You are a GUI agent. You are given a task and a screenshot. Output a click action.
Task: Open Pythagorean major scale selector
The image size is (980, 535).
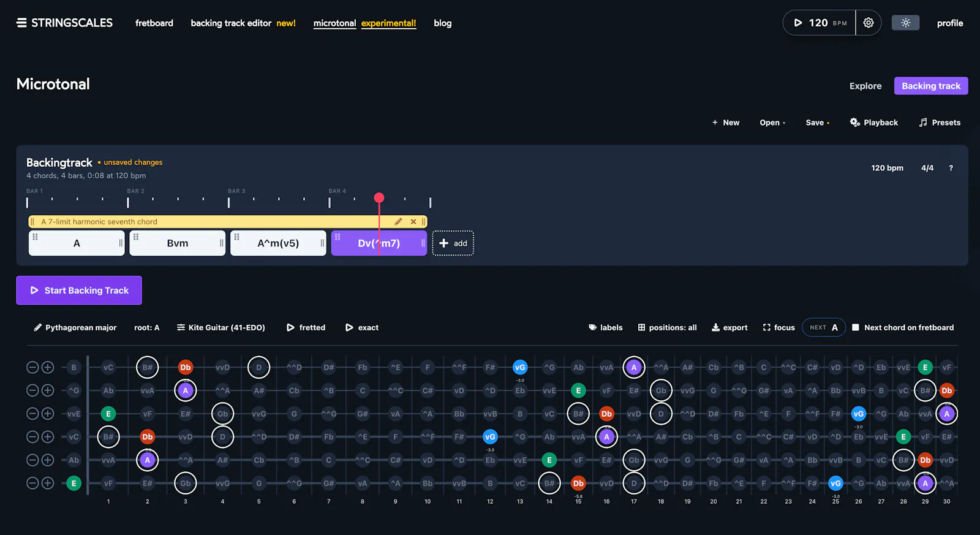coord(75,328)
